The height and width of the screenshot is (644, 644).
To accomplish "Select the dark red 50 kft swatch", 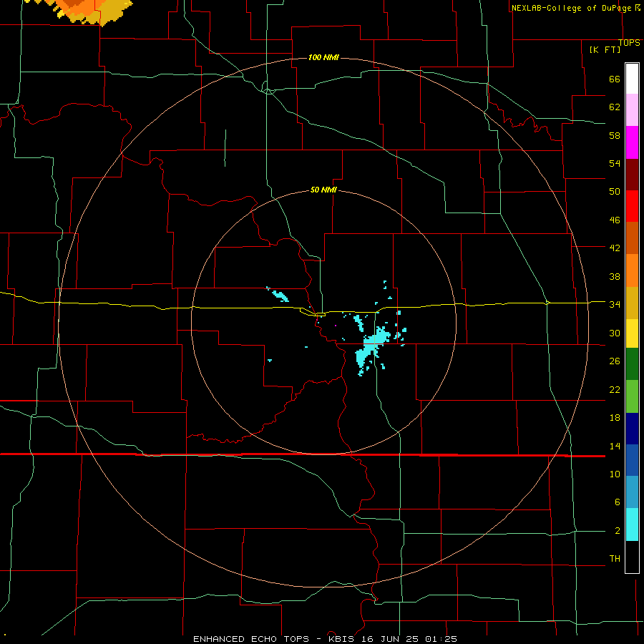I will pyautogui.click(x=632, y=175).
